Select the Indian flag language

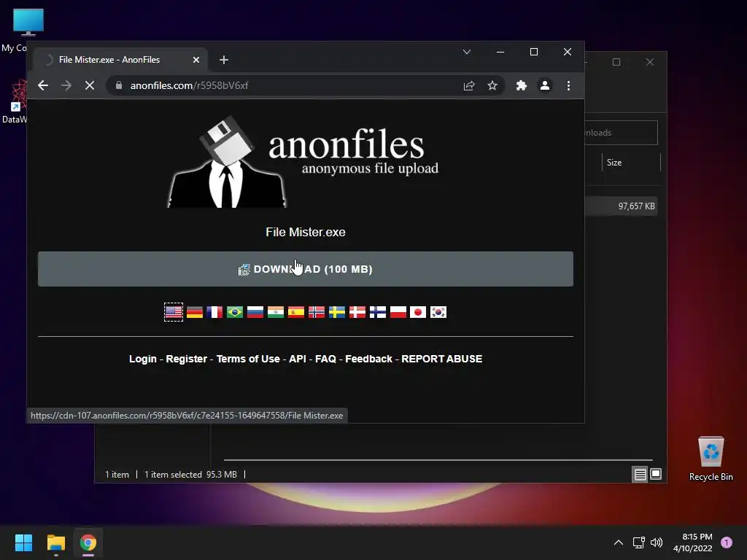tap(275, 312)
